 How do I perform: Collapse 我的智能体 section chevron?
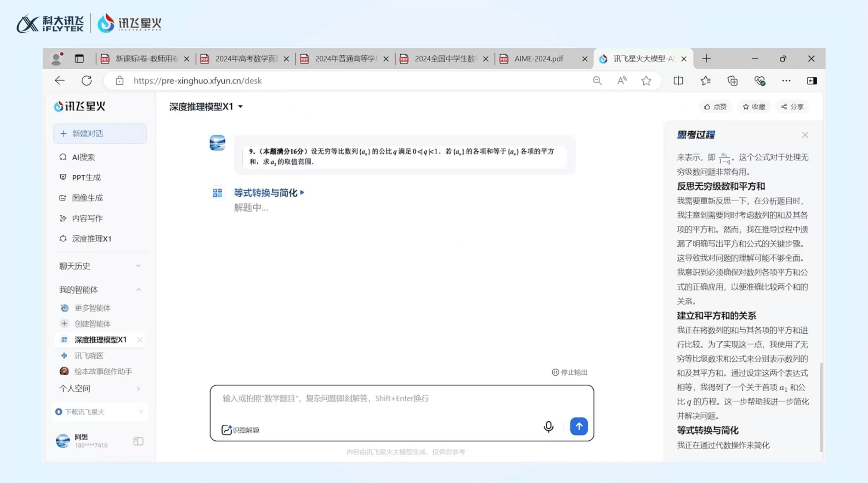[139, 289]
